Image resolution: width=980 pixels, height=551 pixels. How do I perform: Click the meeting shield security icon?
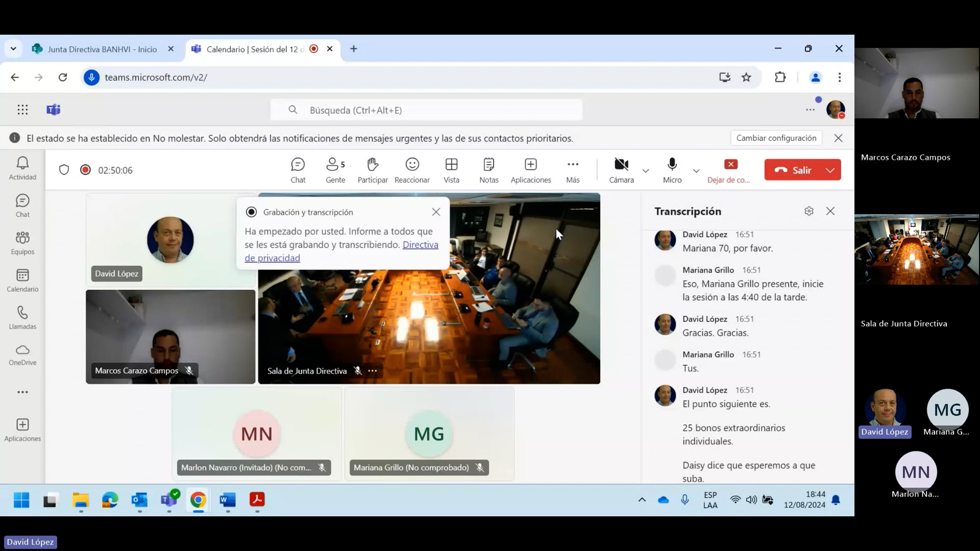click(x=64, y=170)
